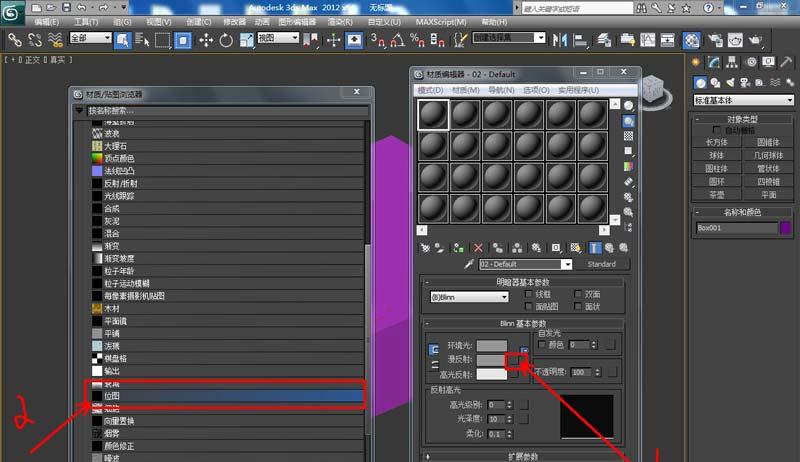Click the Sample Type sphere icon
Viewport: 800px width, 462px height.
(x=628, y=106)
